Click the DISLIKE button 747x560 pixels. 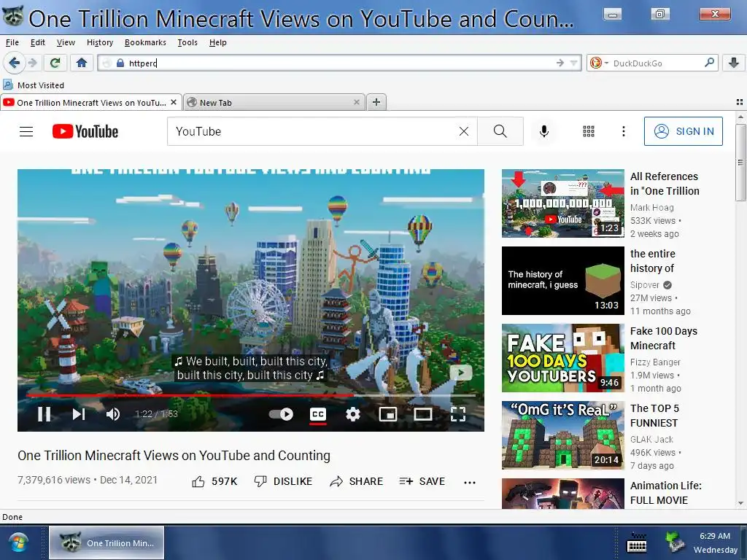tap(283, 482)
